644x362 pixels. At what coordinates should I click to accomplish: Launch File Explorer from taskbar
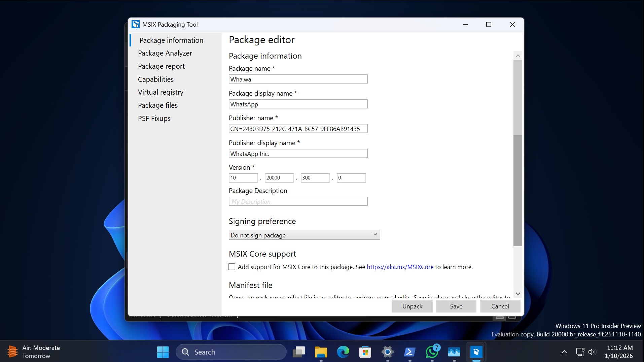coord(321,352)
